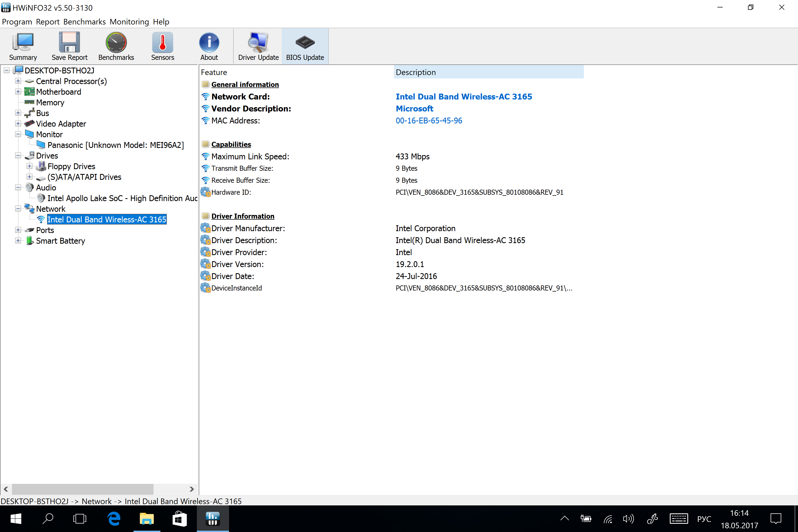Open the Program menu

tap(17, 22)
